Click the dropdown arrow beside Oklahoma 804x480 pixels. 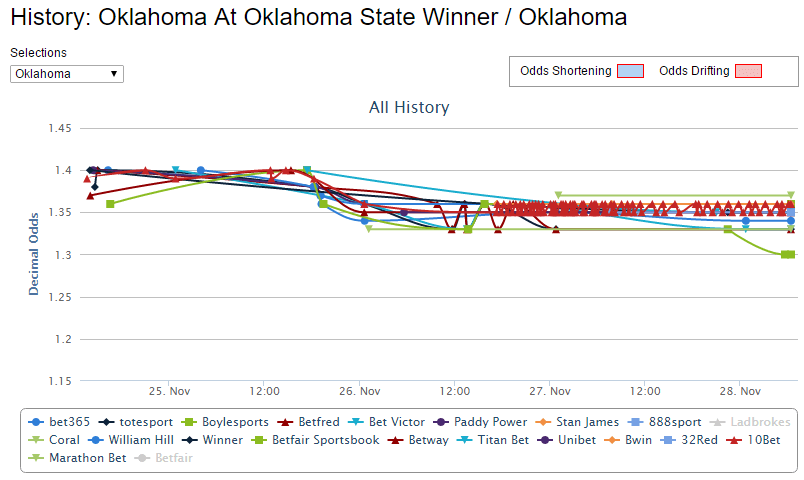tap(114, 74)
